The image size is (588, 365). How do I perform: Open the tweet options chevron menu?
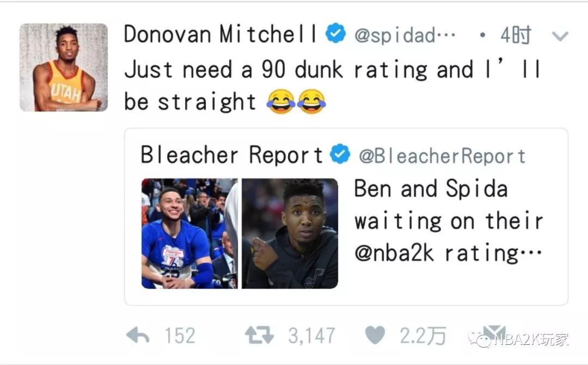[560, 36]
